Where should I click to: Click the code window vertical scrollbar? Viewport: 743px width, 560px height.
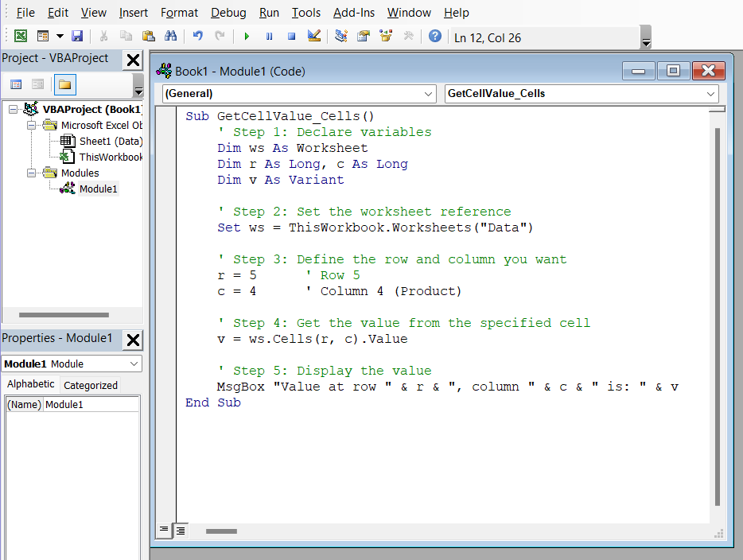[717, 318]
